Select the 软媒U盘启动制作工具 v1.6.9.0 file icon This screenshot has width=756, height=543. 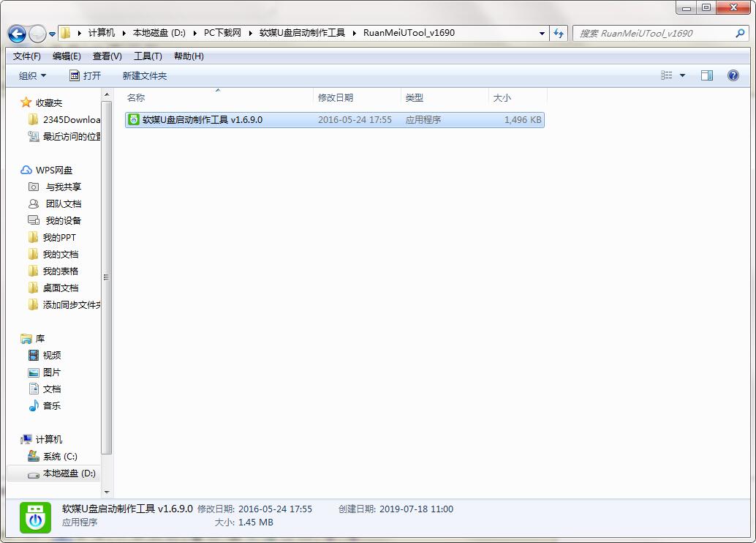coord(134,120)
